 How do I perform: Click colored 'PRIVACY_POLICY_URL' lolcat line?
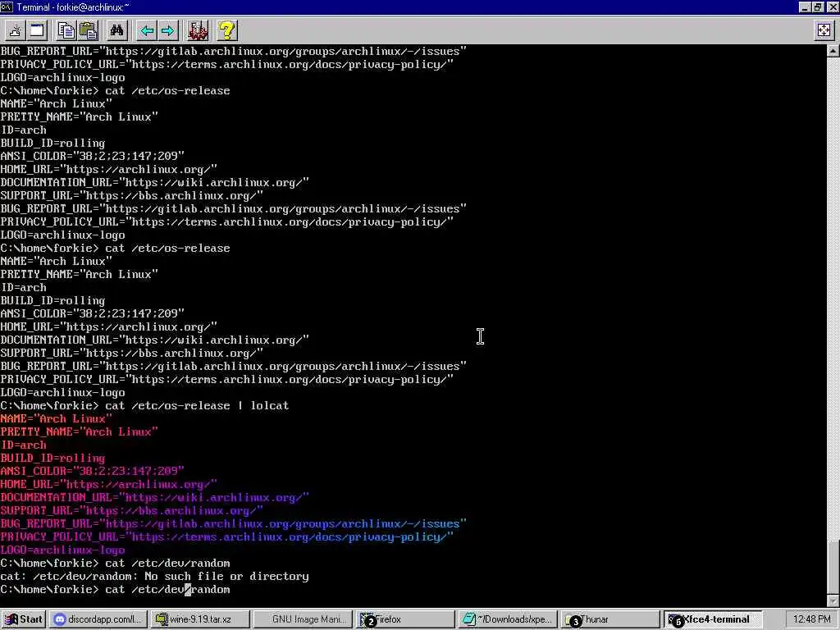pos(226,536)
